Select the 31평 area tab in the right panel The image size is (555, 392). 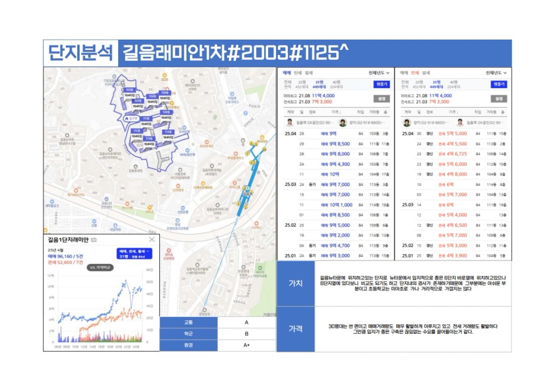coord(436,84)
